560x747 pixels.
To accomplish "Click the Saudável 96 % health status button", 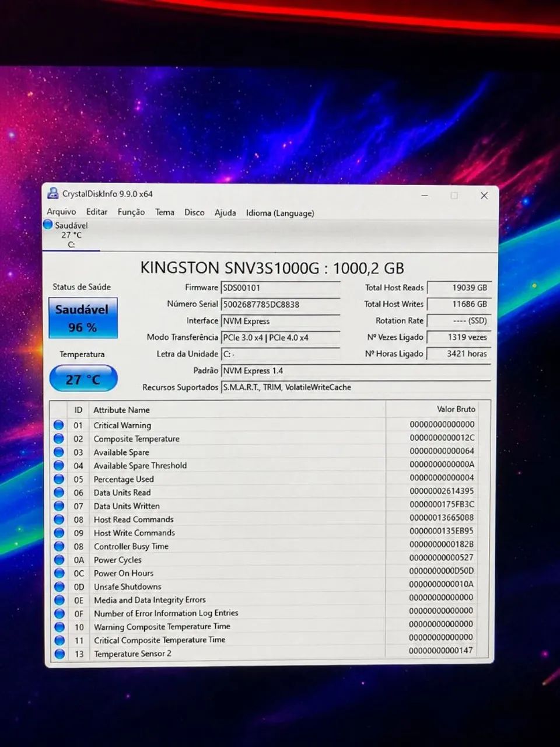I will point(83,318).
